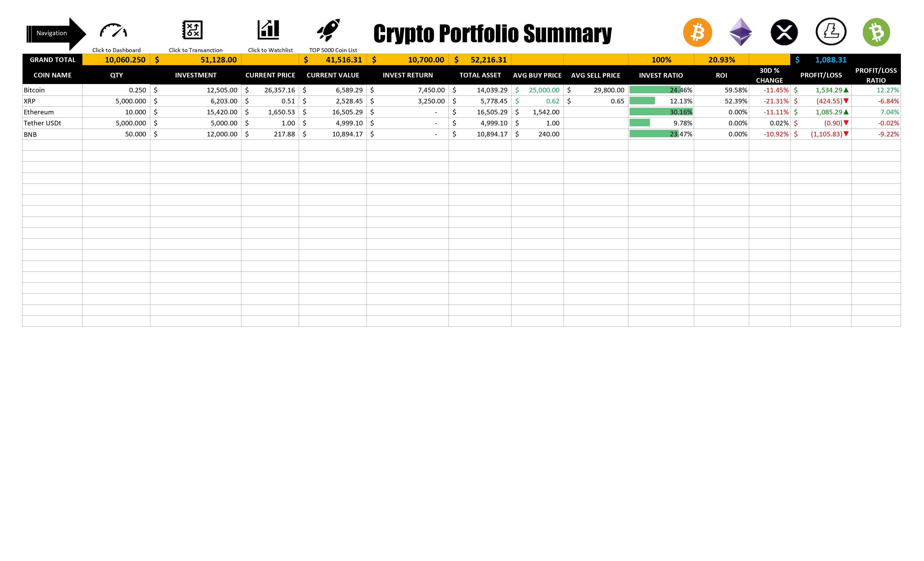Select the BNB coin name cell
Image resolution: width=924 pixels, height=561 pixels.
click(53, 134)
